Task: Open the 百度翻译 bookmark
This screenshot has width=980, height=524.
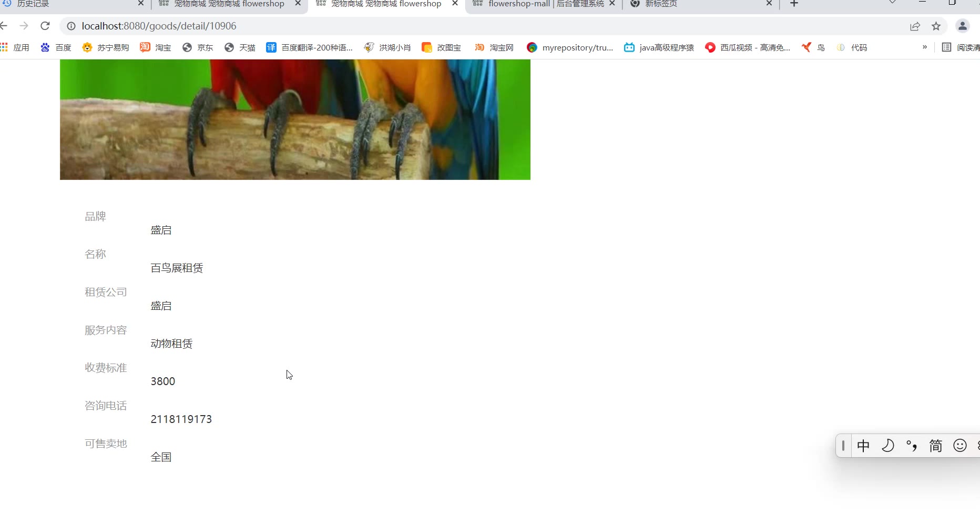Action: click(x=310, y=47)
